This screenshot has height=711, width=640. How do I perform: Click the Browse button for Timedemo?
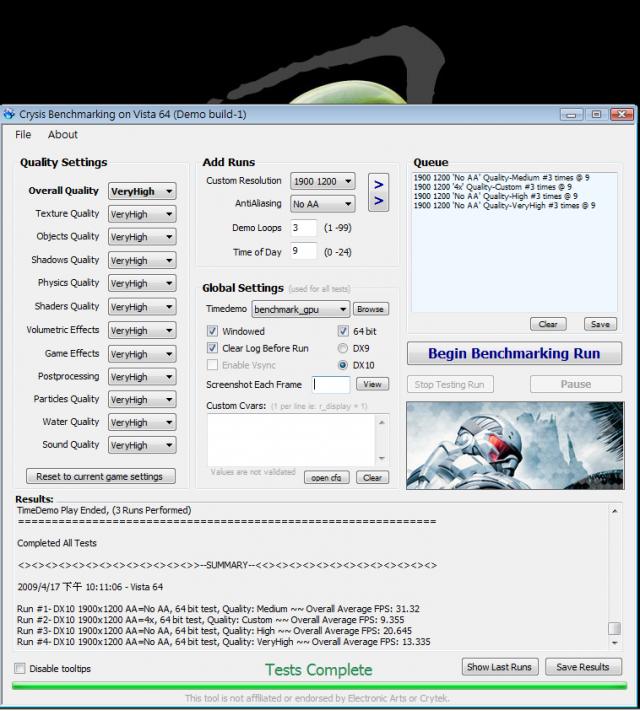point(371,309)
